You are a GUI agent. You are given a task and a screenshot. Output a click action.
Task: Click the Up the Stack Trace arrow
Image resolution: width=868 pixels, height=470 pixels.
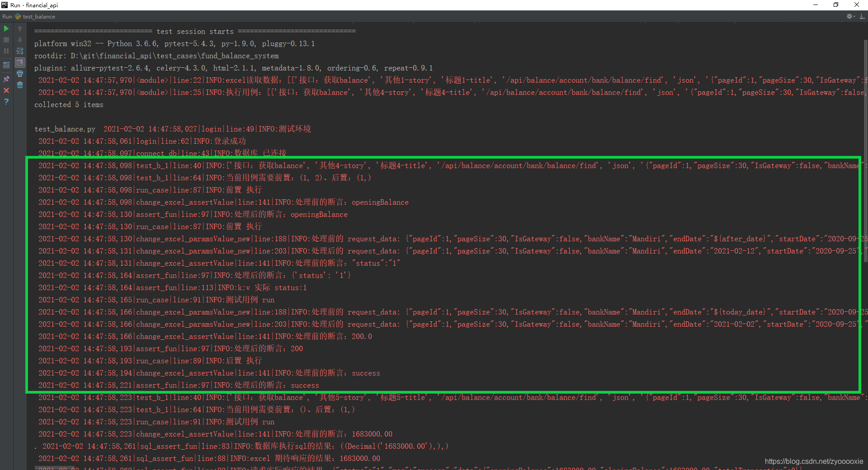[20, 28]
